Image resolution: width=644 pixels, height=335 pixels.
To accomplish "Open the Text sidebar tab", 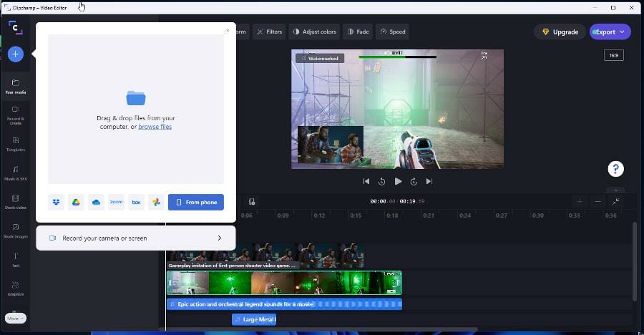I will pyautogui.click(x=16, y=260).
